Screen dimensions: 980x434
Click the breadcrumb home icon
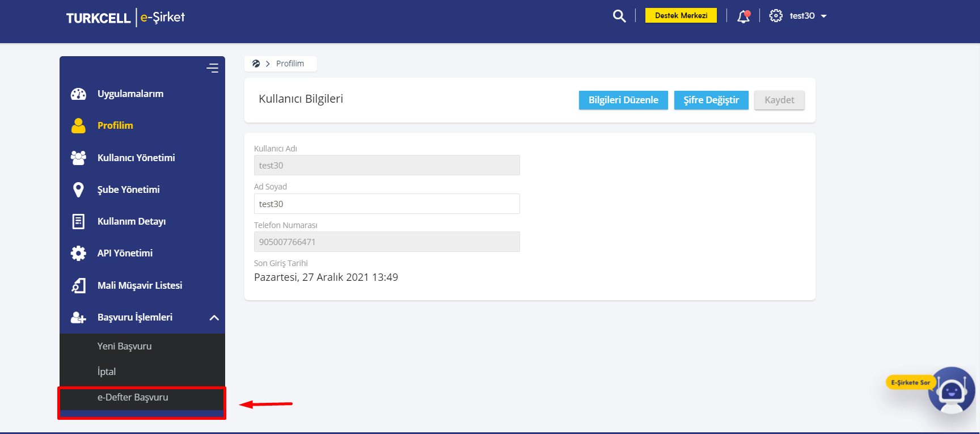coord(256,64)
